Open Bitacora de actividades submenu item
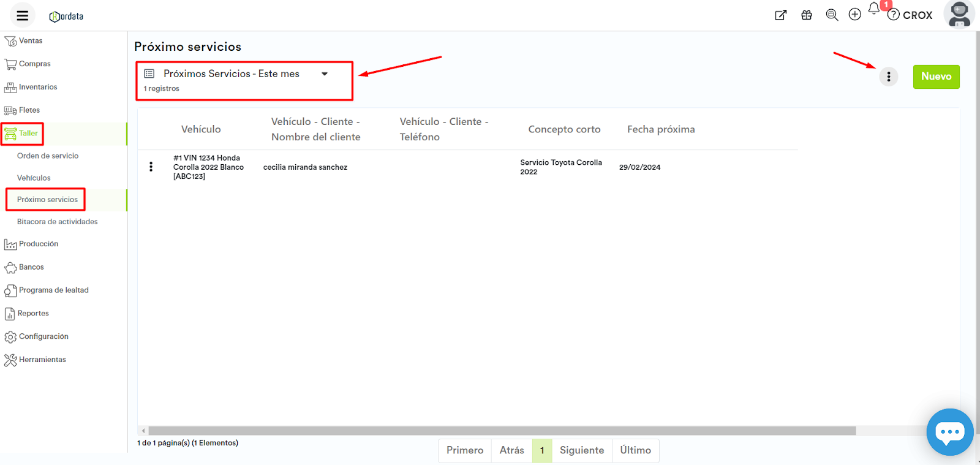 (x=57, y=222)
